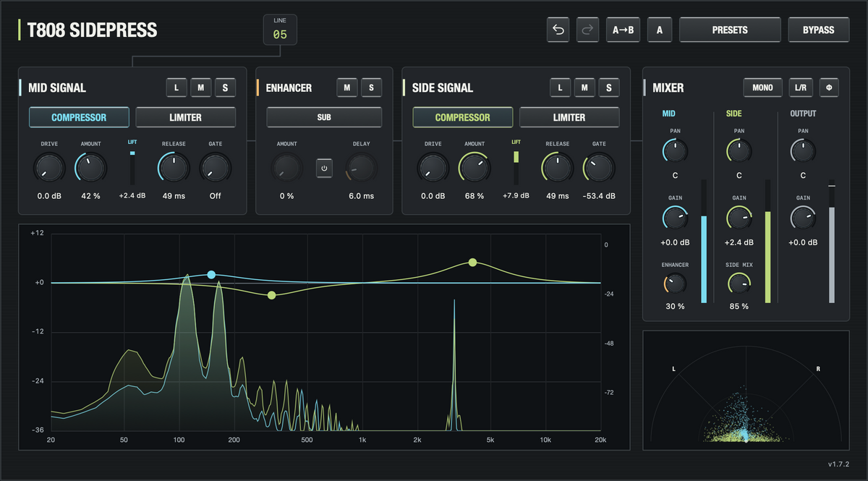
Task: Click the Side Signal Gate knob
Action: point(599,169)
